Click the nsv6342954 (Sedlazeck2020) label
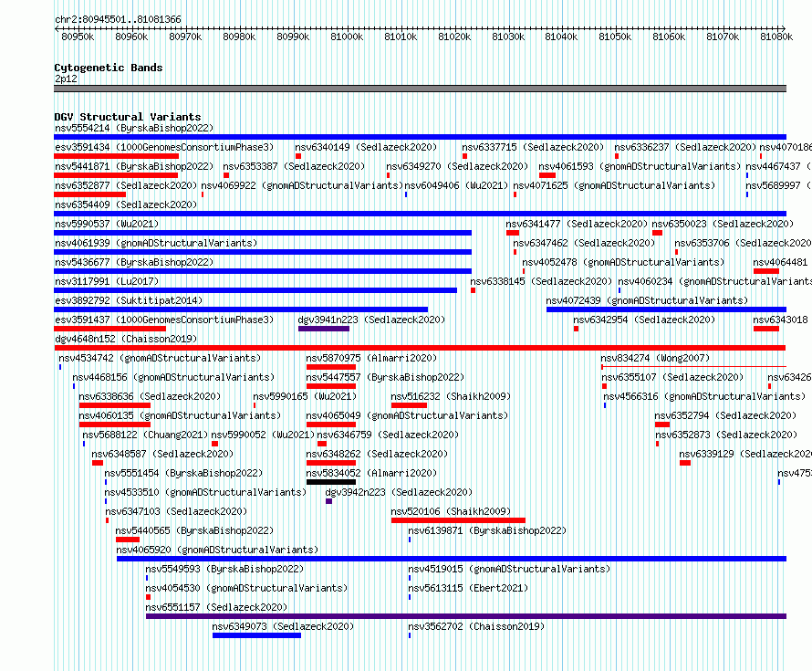 pos(644,320)
